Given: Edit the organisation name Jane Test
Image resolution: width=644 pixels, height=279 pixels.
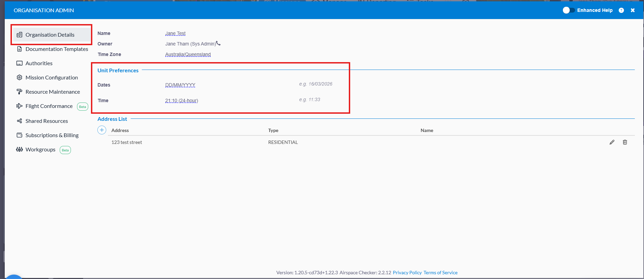Looking at the screenshot, I should coord(175,33).
